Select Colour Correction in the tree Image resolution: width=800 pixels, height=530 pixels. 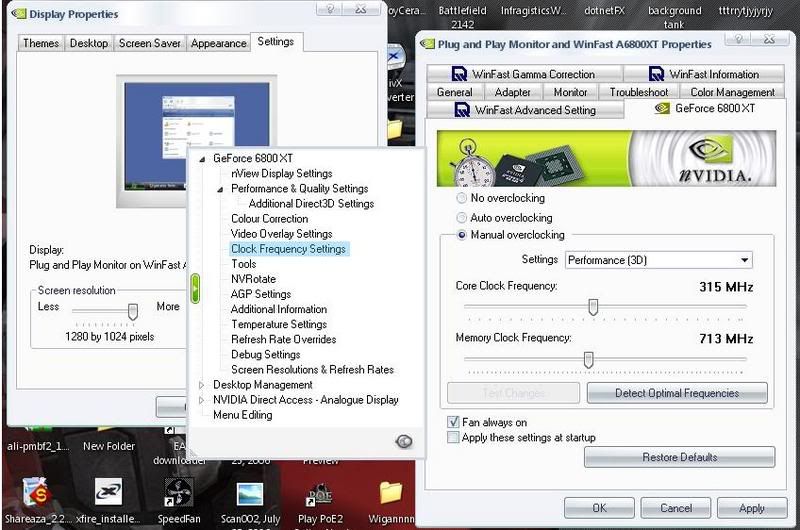(x=269, y=219)
